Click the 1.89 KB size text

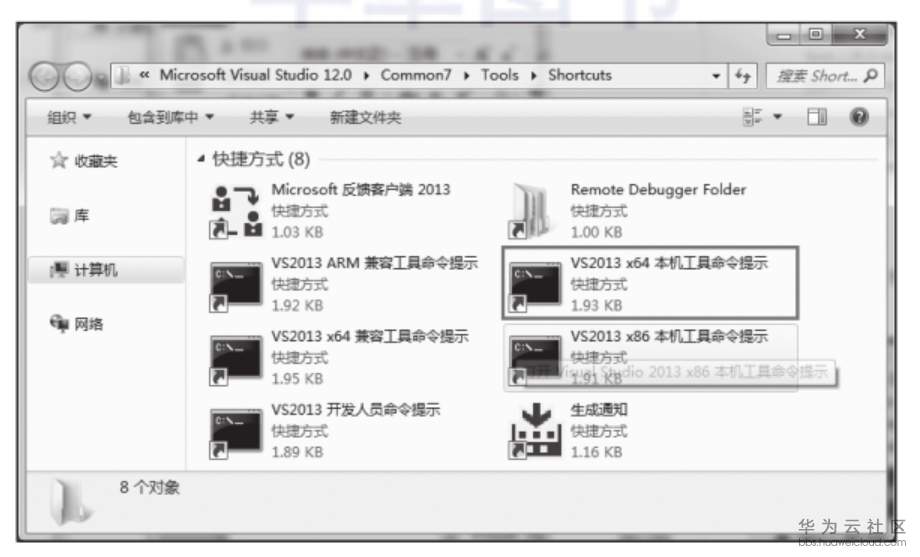point(297,453)
